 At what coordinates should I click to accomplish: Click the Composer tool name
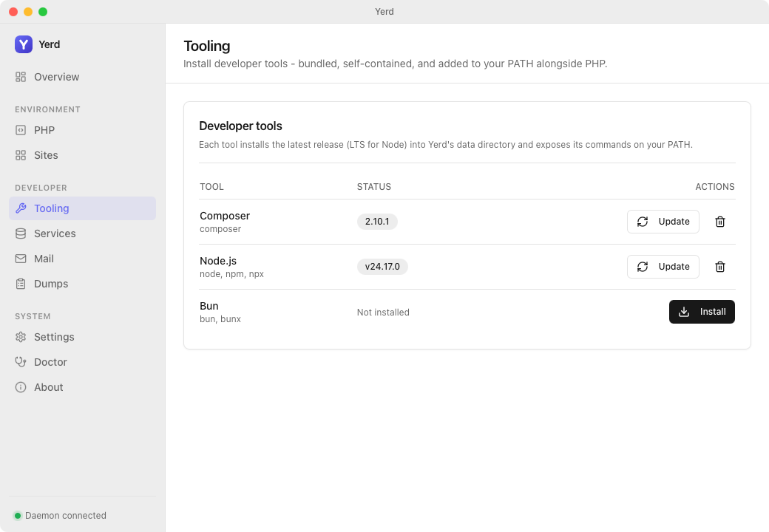pos(225,216)
